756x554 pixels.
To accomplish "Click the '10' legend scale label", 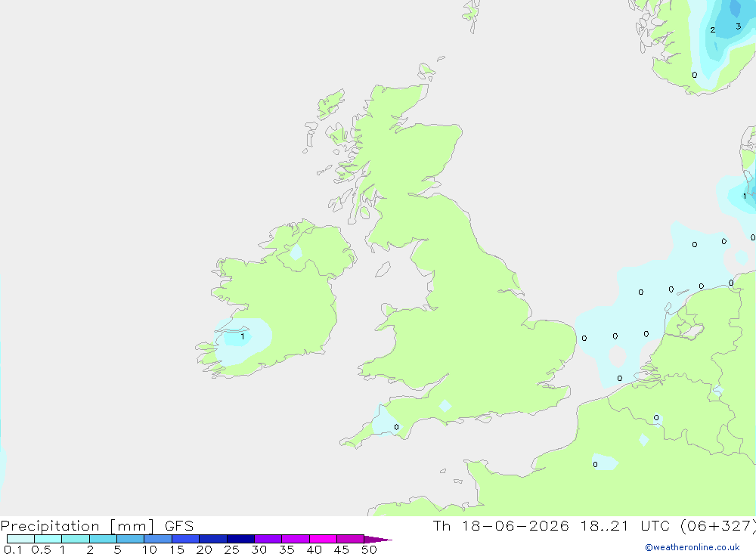I will click(x=149, y=549).
